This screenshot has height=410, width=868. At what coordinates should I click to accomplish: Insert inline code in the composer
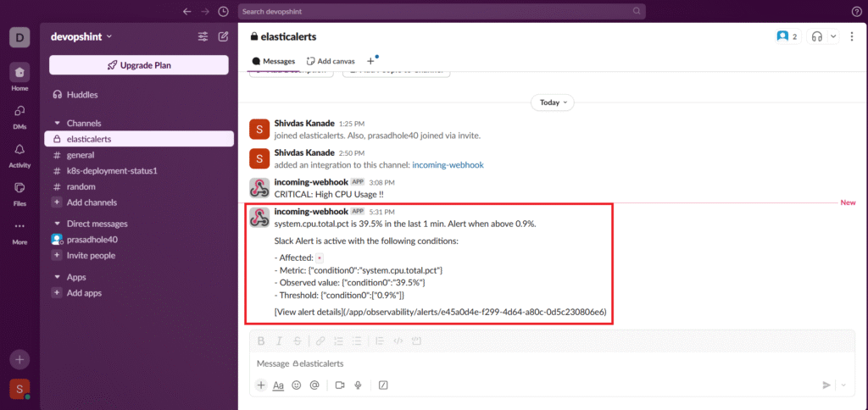coord(398,341)
